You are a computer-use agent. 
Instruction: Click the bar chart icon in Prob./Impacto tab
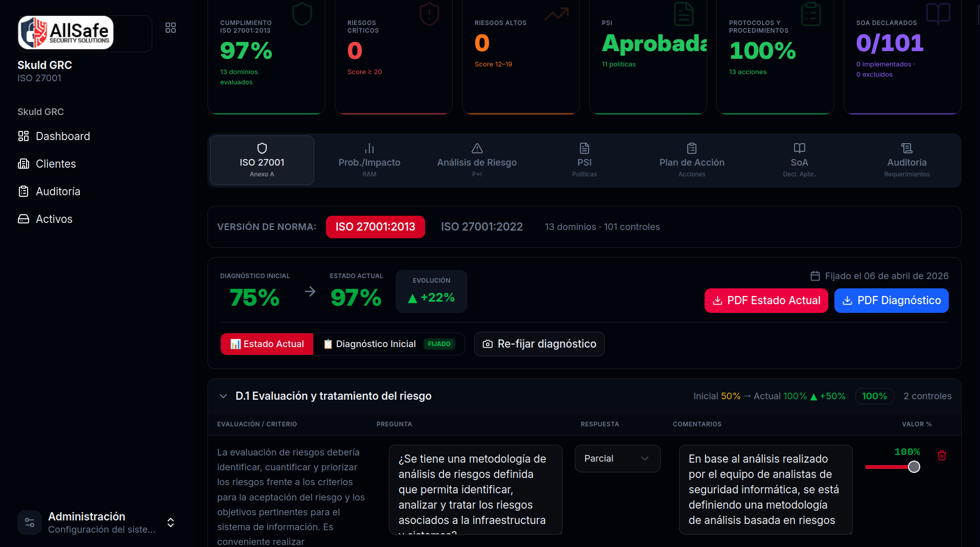click(369, 148)
